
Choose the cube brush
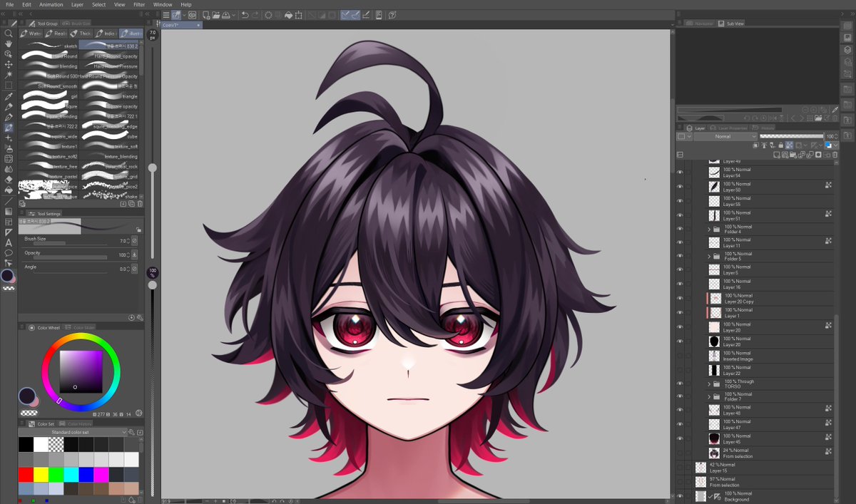(110, 136)
